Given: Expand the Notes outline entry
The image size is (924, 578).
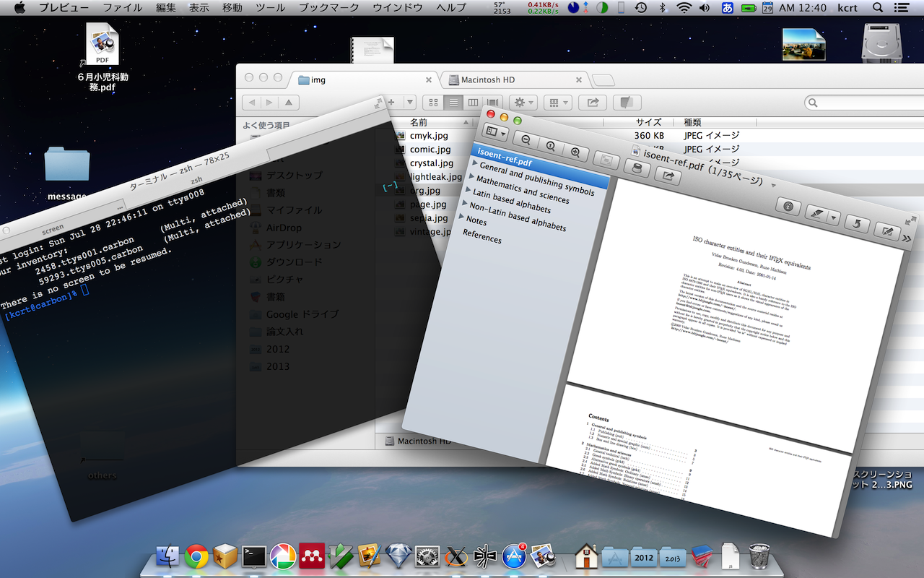Looking at the screenshot, I should pos(462,217).
